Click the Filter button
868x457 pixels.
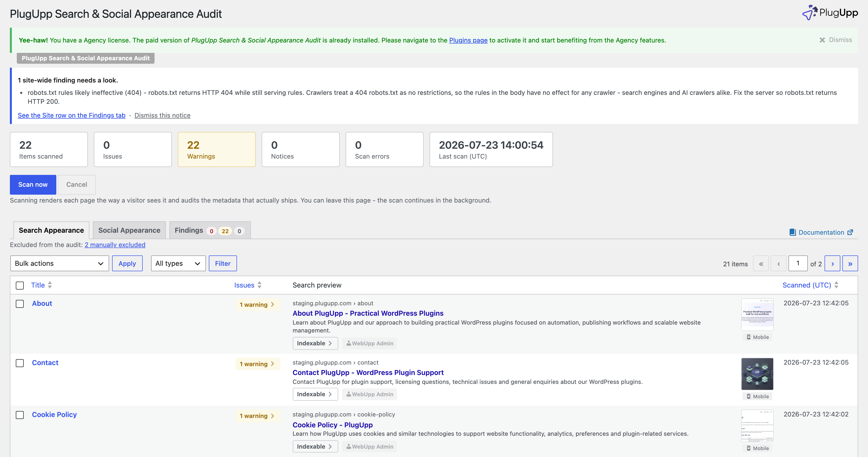tap(223, 263)
